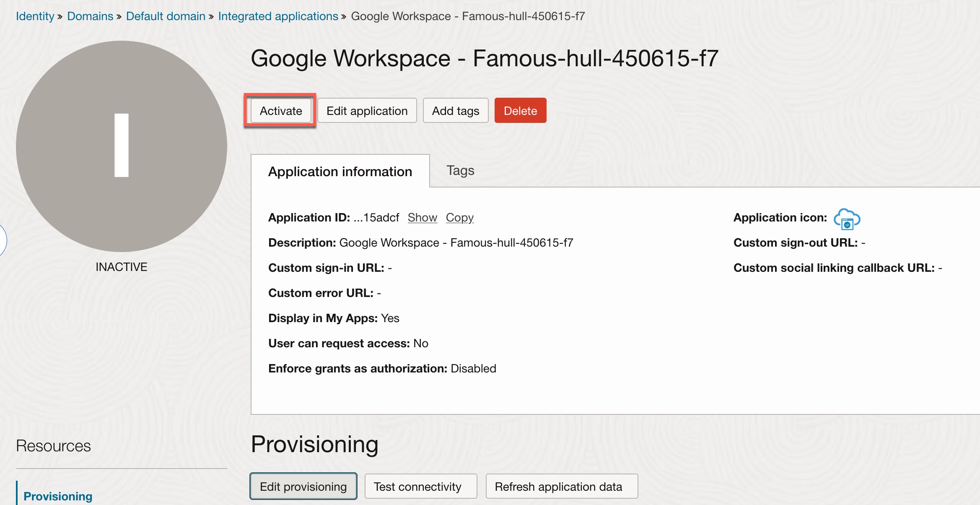Image resolution: width=980 pixels, height=505 pixels.
Task: Copy the Application ID
Action: pyautogui.click(x=459, y=218)
